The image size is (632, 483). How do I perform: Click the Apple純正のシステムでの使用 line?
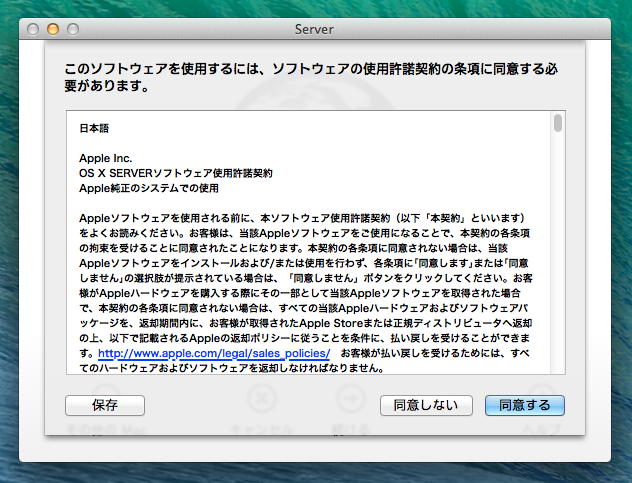tap(149, 188)
